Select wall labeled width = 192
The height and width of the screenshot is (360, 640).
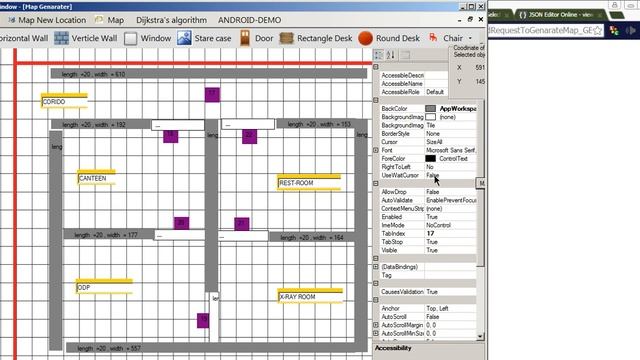coord(101,124)
